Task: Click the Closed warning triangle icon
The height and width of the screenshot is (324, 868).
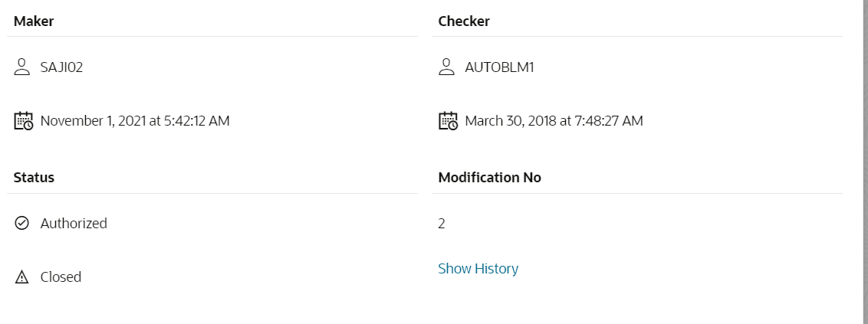Action: [21, 277]
